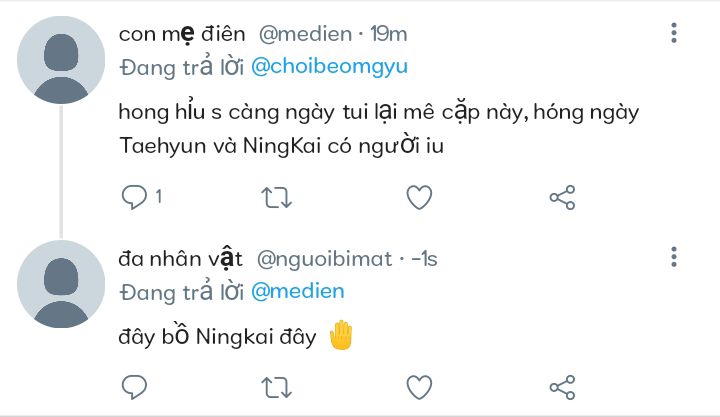Retweet the post by @medien
The height and width of the screenshot is (417, 720).
276,197
